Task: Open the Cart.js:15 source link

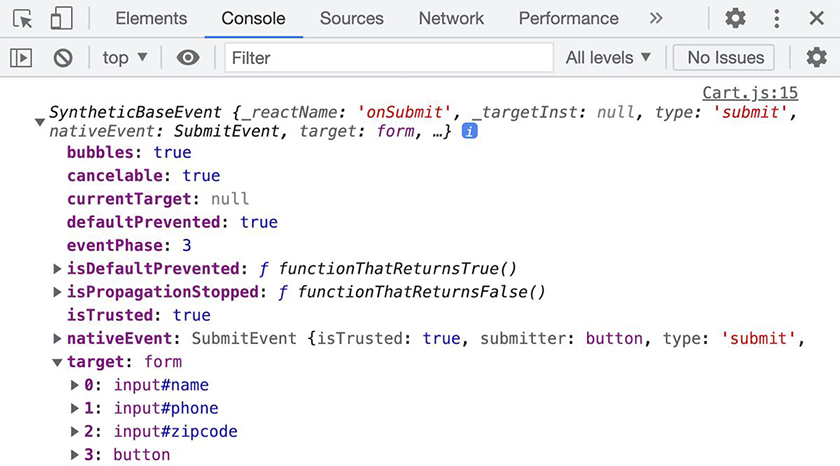Action: click(750, 93)
